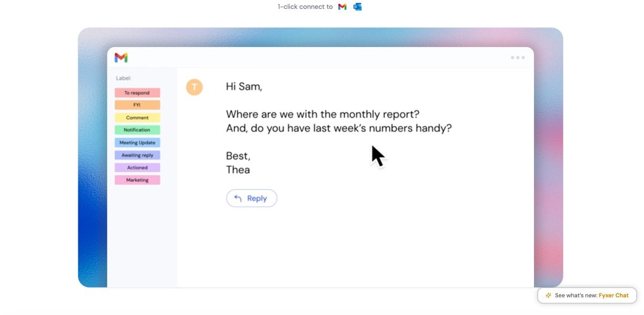644x315 pixels.
Task: Select the 'Awaiting reply' label
Action: [137, 155]
